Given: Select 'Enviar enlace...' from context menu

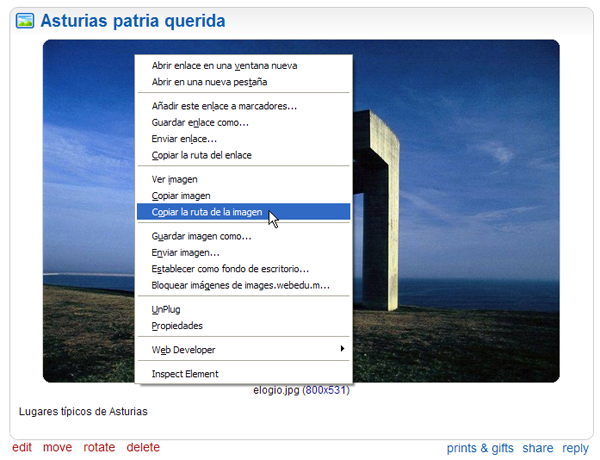Looking at the screenshot, I should 184,139.
